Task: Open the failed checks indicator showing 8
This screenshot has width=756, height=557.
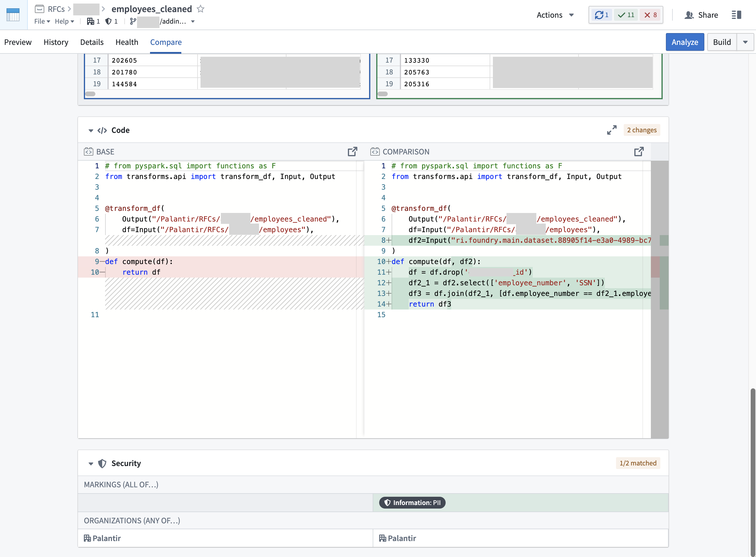Action: (x=651, y=15)
